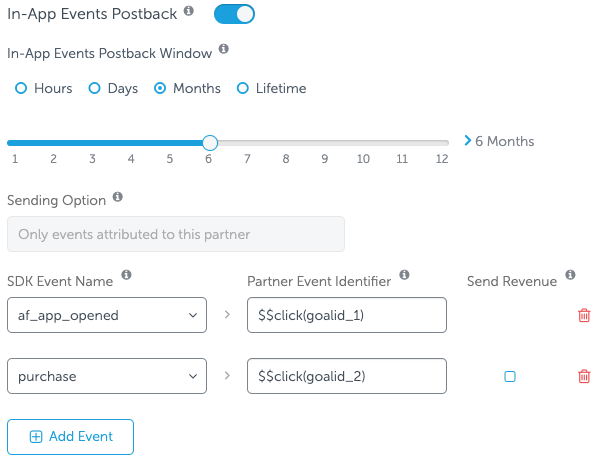Select the Days radio button

[94, 89]
